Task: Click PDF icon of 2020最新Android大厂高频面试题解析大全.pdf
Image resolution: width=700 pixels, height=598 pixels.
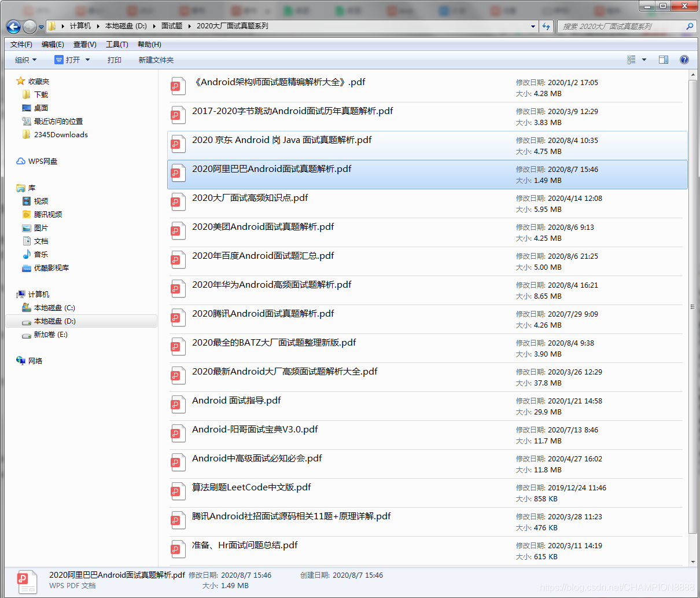Action: [x=178, y=375]
